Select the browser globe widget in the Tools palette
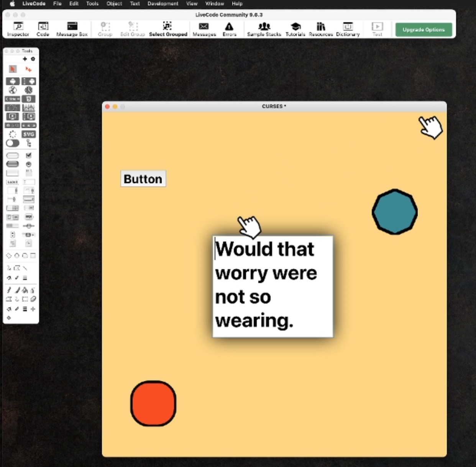Screen dimensions: 476x467 [x=13, y=90]
